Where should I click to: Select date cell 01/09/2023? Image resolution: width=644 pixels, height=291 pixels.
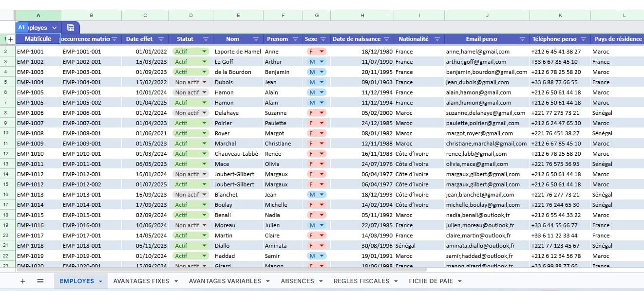pyautogui.click(x=145, y=72)
